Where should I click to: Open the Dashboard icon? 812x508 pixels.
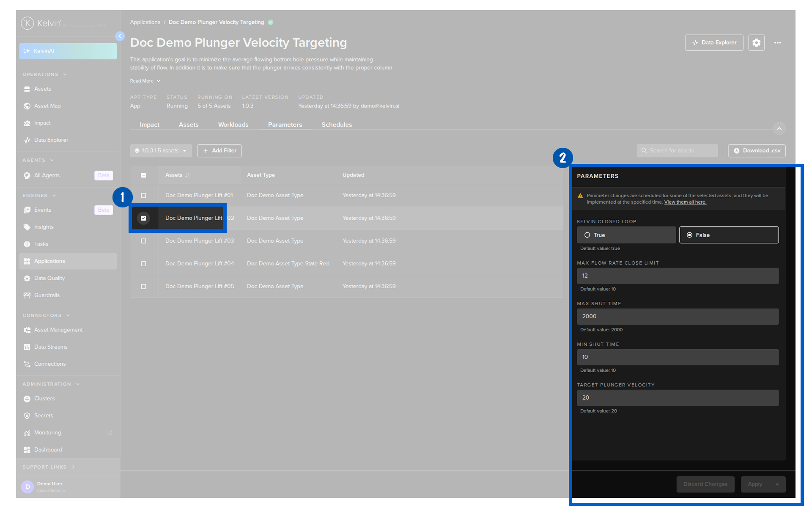(27, 450)
